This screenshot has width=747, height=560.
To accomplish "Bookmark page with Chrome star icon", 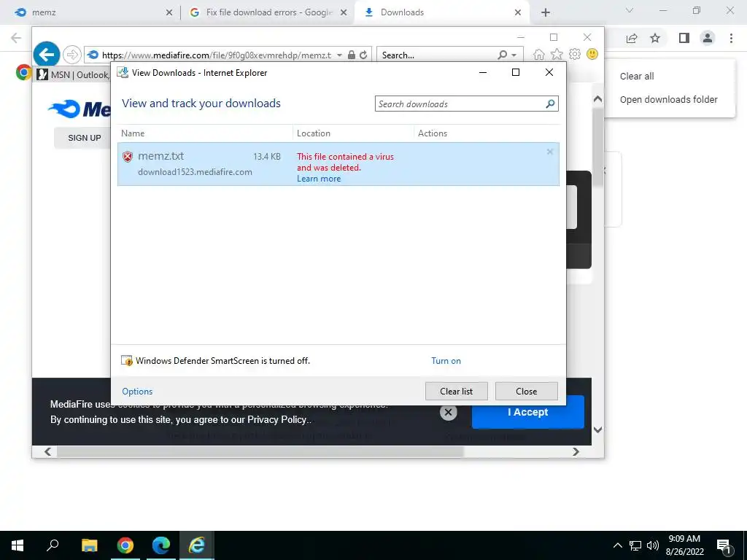I will point(655,38).
